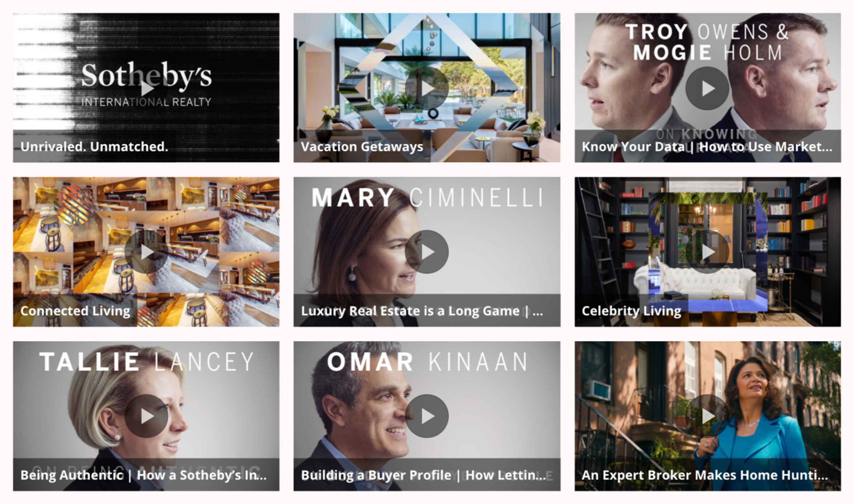
Task: Play the Tallie Lancey video
Action: (146, 416)
